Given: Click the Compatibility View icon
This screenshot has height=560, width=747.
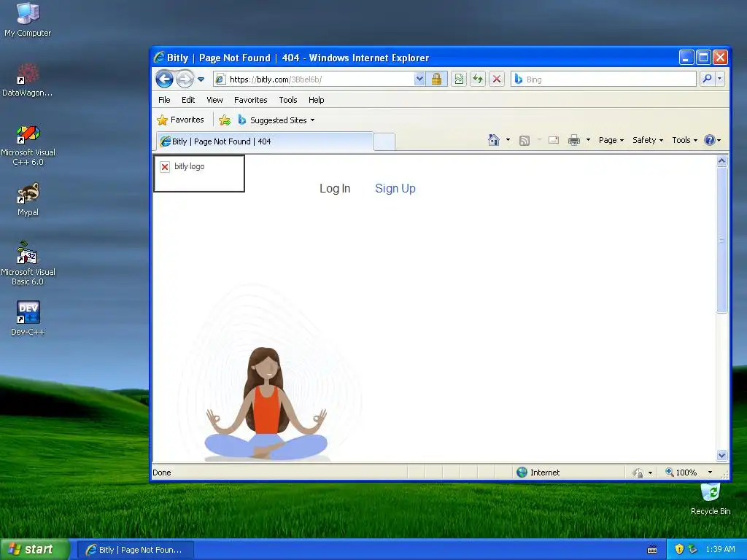Looking at the screenshot, I should 459,79.
